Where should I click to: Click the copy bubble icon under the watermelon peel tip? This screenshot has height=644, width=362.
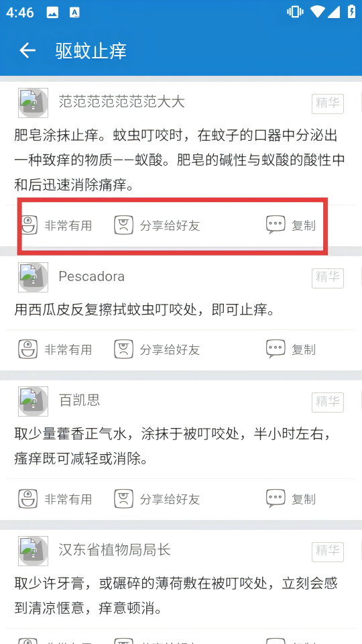276,349
